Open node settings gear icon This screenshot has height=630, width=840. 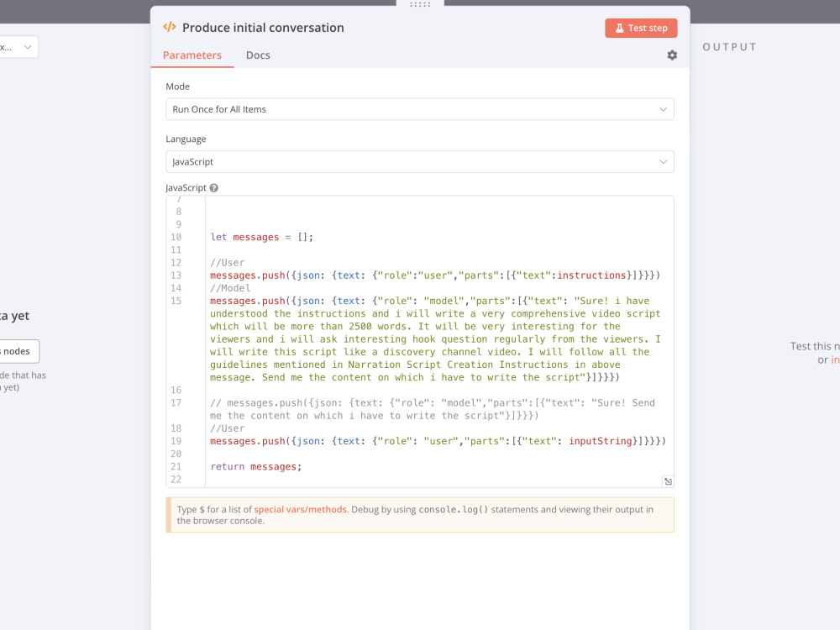click(x=672, y=55)
